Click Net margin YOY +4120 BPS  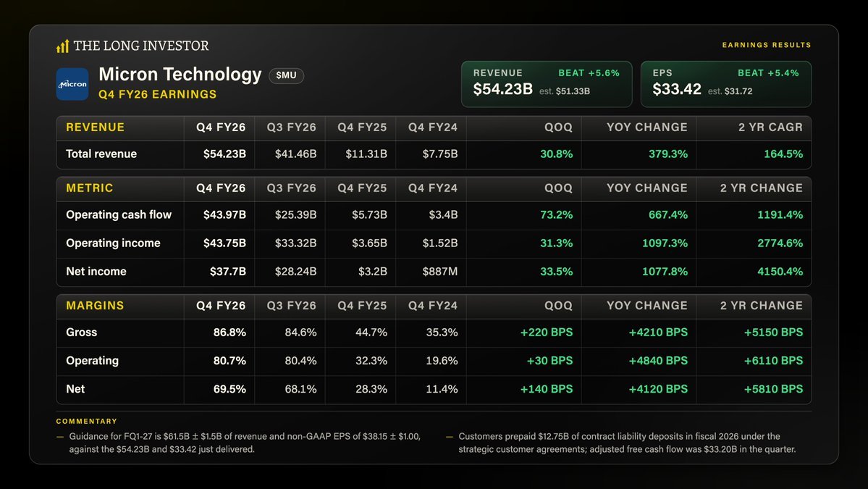pos(658,389)
